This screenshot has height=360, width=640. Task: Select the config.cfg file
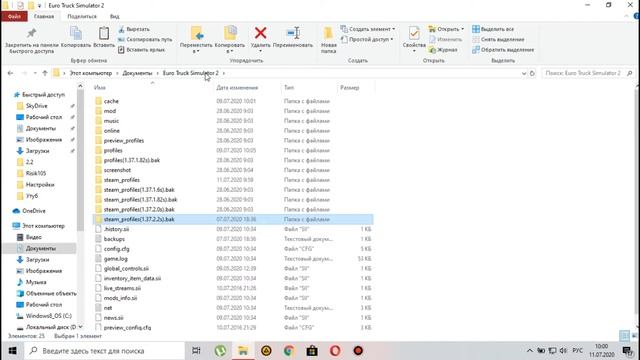coord(117,249)
